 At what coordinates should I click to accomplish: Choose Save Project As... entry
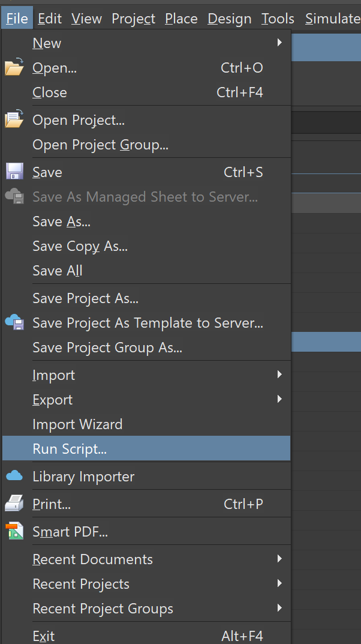146,298
